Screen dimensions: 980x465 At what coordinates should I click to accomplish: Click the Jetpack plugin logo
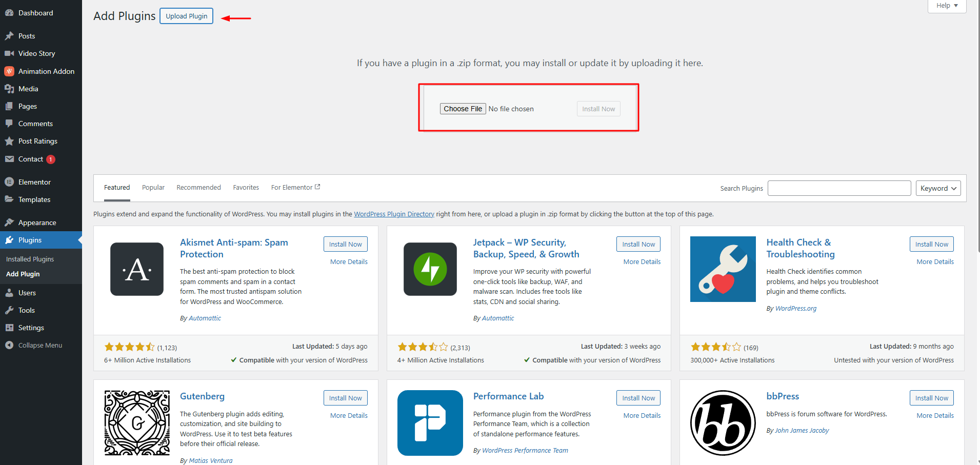point(430,269)
